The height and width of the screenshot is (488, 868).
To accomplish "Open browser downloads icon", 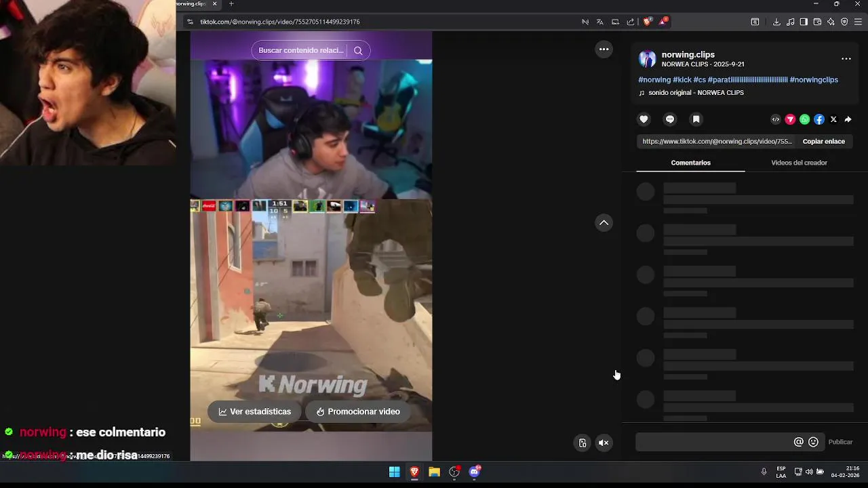I will point(776,22).
